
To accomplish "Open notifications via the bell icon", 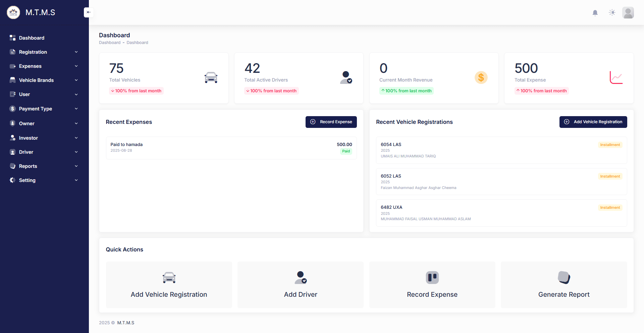I will [x=595, y=12].
